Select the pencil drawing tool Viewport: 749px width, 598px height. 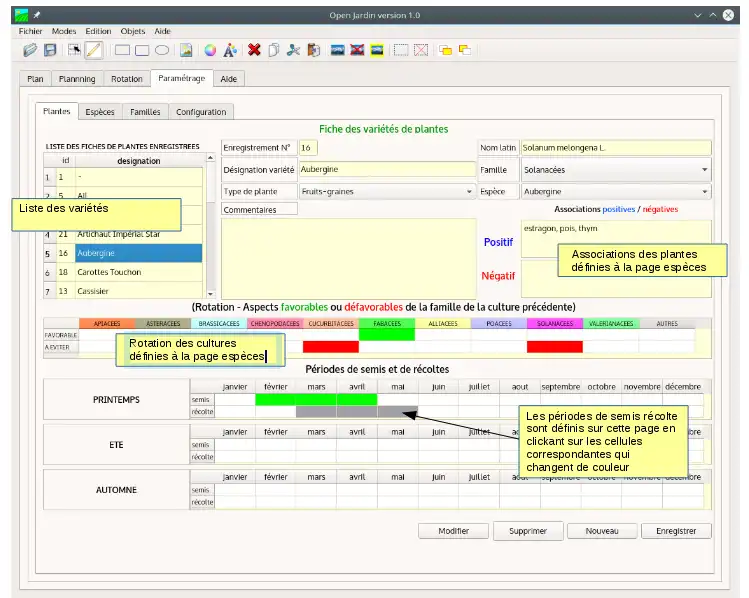pos(93,49)
